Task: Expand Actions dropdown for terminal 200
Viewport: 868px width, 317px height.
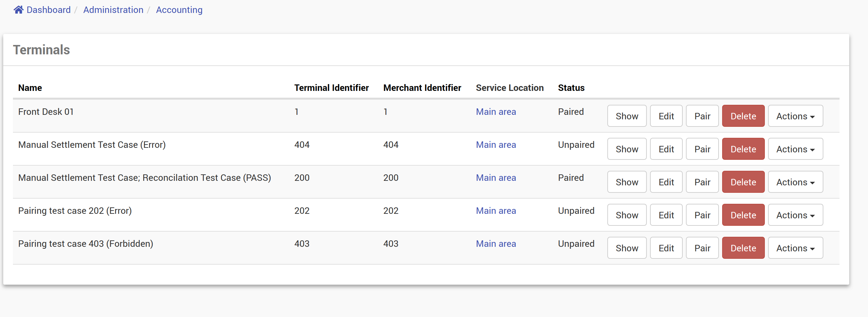Action: click(795, 182)
